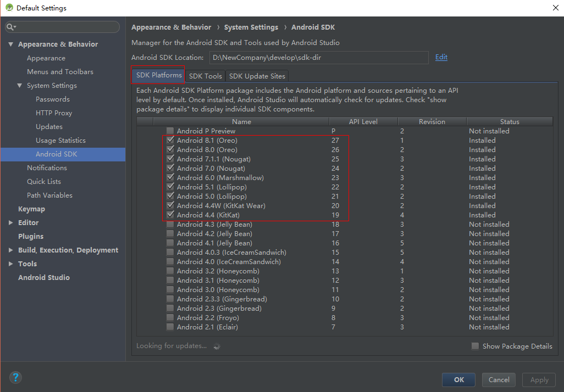
Task: Select the Android 7.0 (Nougat) row name
Action: 211,168
